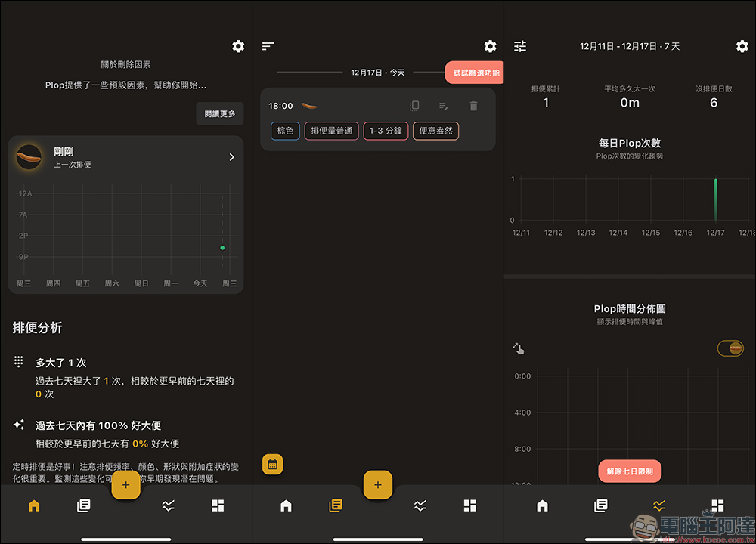Expand the 剛剛 last record card chevron
The width and height of the screenshot is (756, 544).
pos(232,157)
